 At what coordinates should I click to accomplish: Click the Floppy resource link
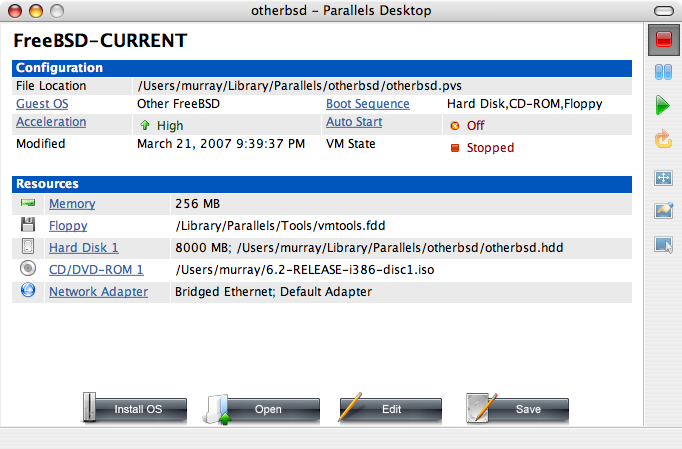(x=68, y=226)
